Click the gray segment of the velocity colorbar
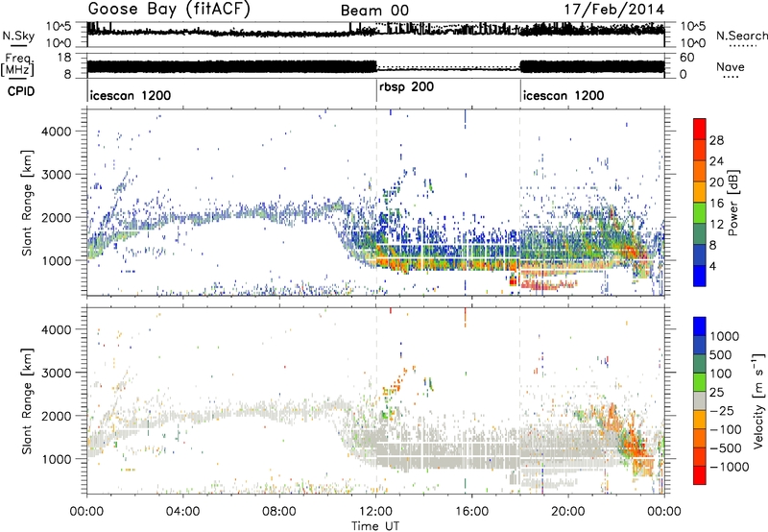Image resolution: width=768 pixels, height=532 pixels. [700, 401]
